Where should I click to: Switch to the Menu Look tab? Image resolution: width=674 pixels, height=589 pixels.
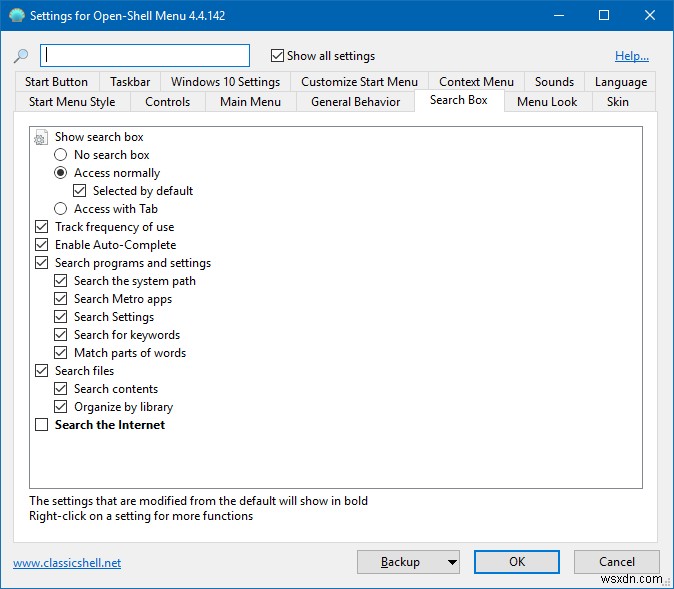tap(547, 102)
